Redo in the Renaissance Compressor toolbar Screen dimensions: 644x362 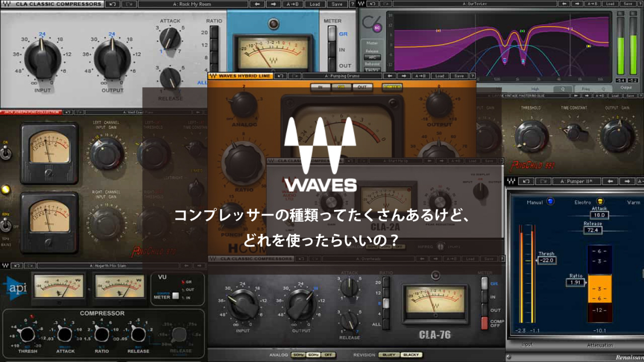(543, 181)
